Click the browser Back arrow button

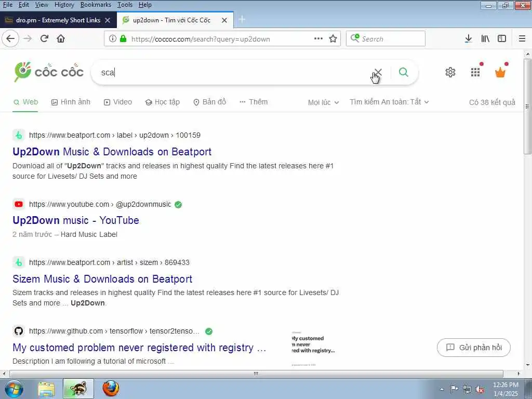[10, 38]
